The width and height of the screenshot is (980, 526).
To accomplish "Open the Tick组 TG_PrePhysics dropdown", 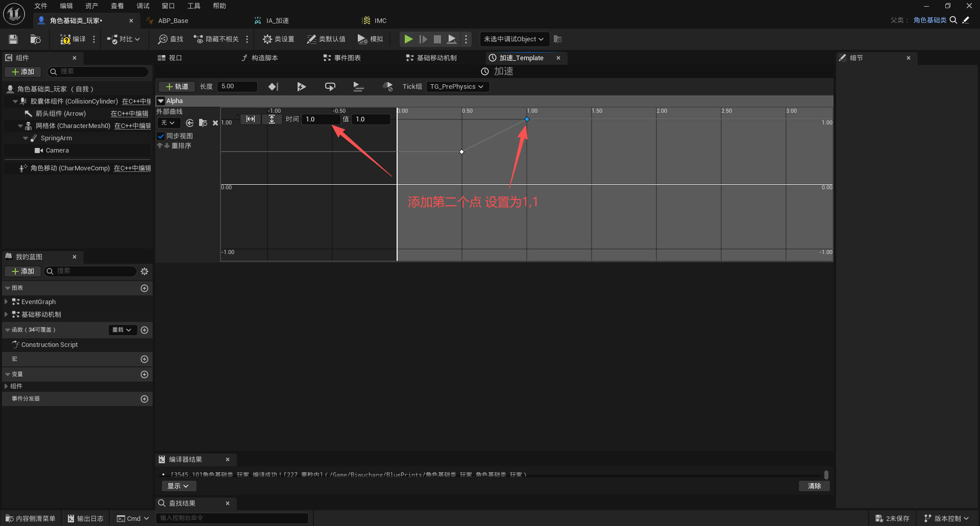I will (x=458, y=87).
